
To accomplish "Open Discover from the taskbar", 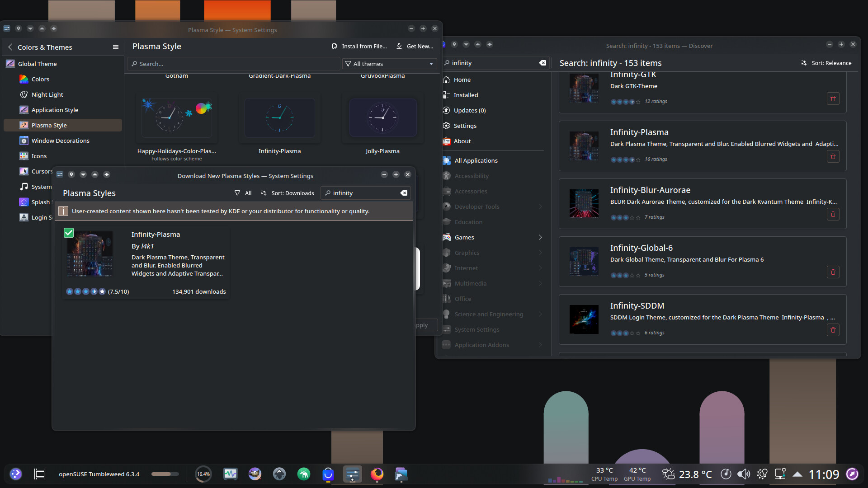I will click(x=328, y=474).
